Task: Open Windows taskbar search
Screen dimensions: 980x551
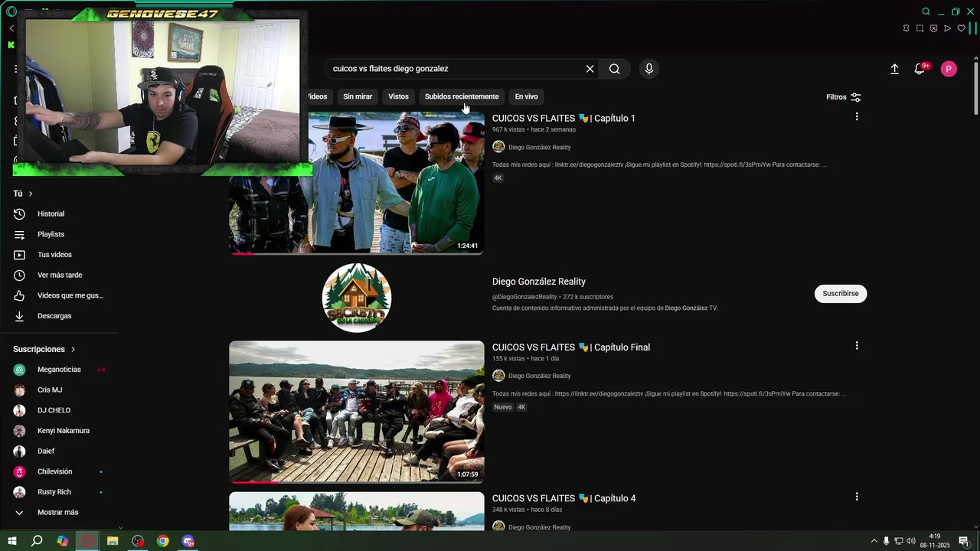Action: pyautogui.click(x=37, y=541)
